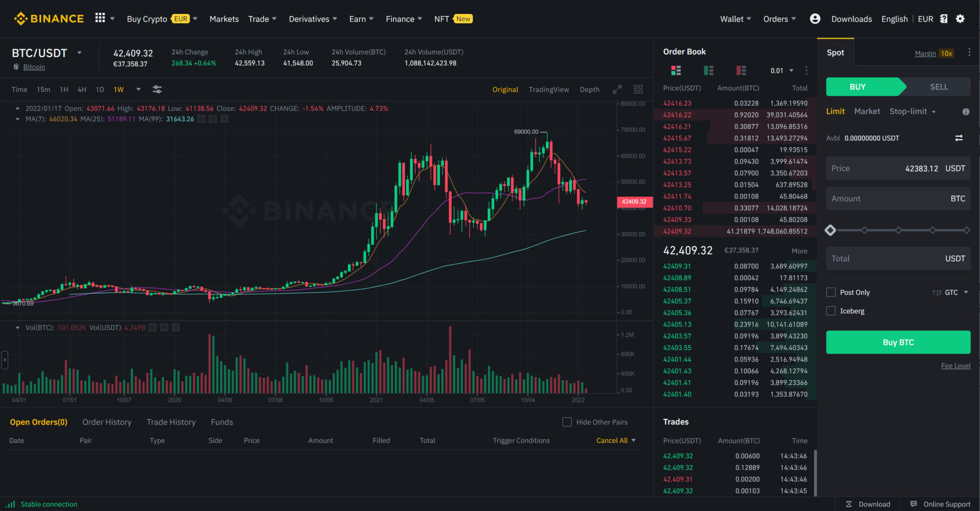Image resolution: width=980 pixels, height=511 pixels.
Task: Open the Margin 10x link
Action: coord(934,53)
